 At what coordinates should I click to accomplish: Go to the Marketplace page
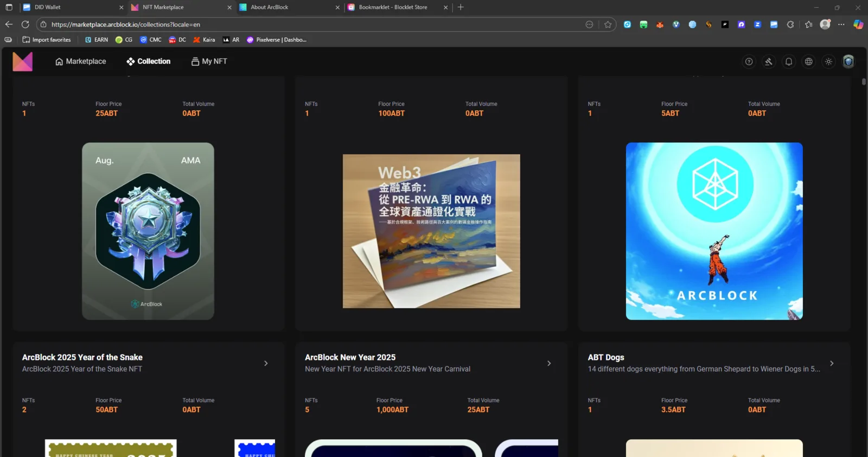(x=81, y=61)
